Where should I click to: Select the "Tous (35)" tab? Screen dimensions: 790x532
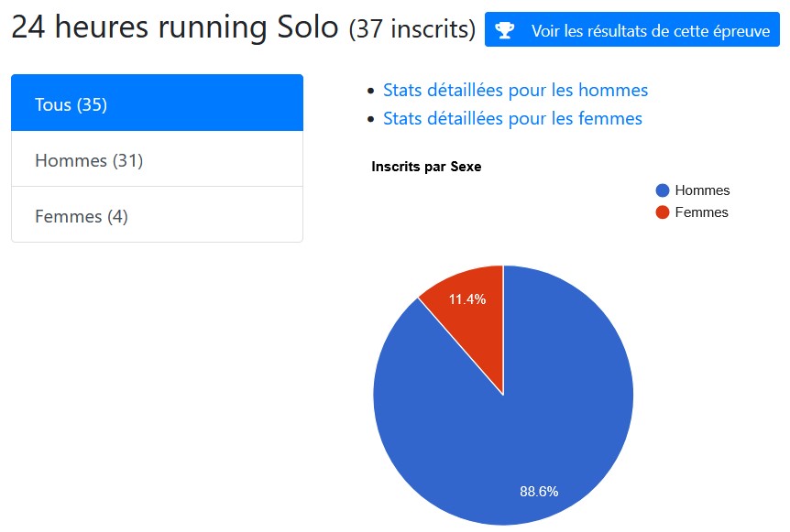pyautogui.click(x=157, y=104)
